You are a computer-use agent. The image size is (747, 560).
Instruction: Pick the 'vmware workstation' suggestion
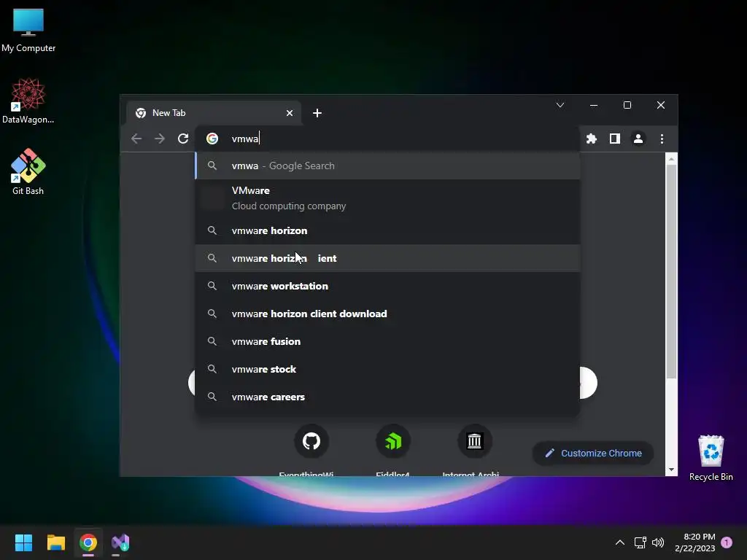(387, 286)
